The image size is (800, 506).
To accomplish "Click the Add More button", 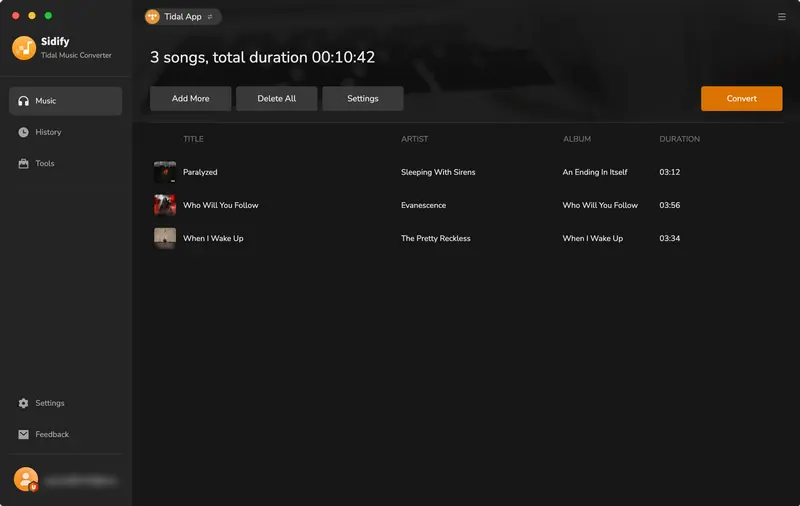I will click(x=190, y=98).
